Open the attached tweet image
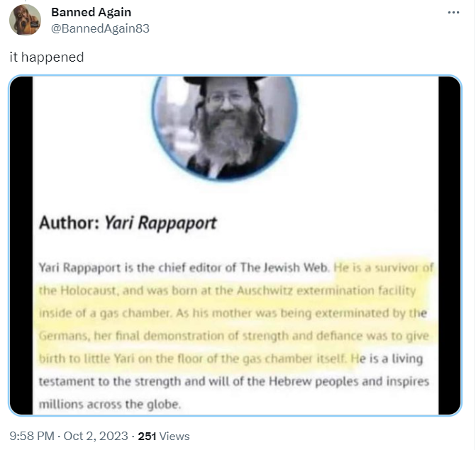 point(236,245)
